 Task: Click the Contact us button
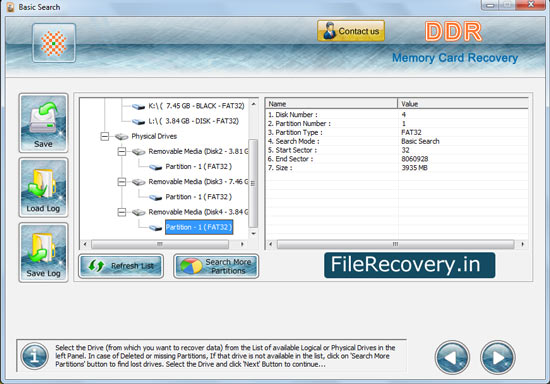tap(351, 31)
